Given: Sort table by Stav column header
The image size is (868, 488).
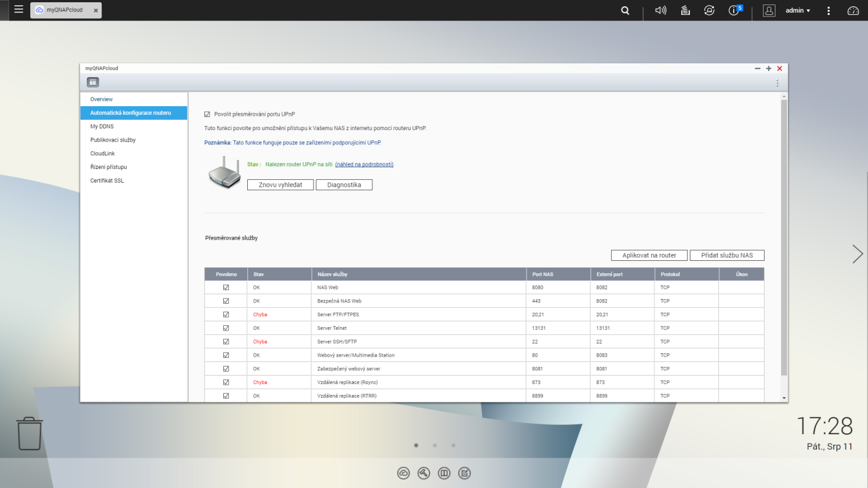Looking at the screenshot, I should (x=279, y=275).
